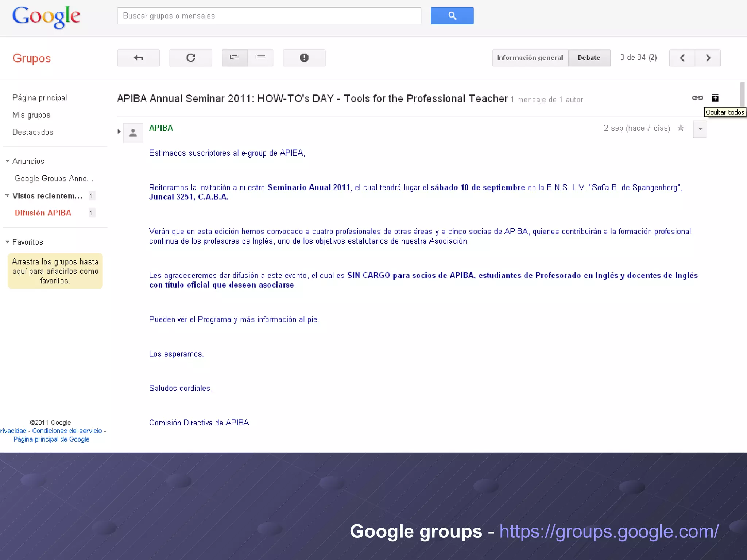Click the Difusión APIBA unread badge

pyautogui.click(x=92, y=213)
